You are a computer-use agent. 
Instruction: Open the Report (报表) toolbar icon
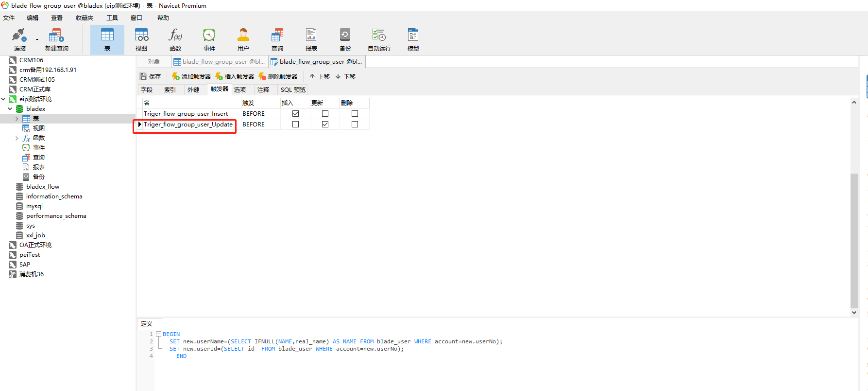click(311, 39)
